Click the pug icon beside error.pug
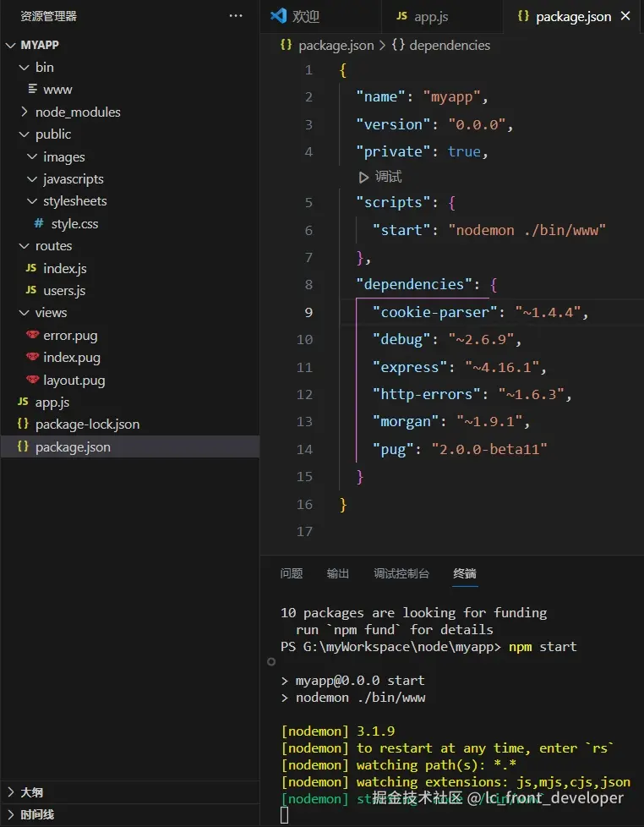This screenshot has width=644, height=827. click(x=33, y=334)
